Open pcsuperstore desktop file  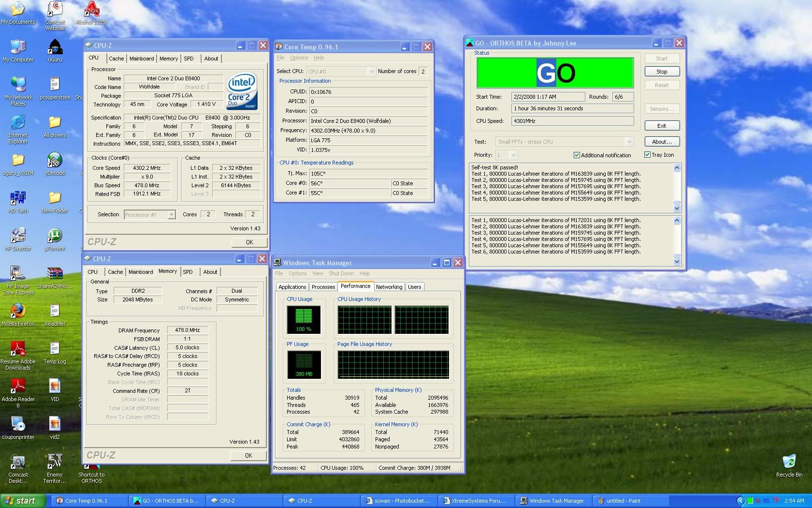(x=55, y=88)
